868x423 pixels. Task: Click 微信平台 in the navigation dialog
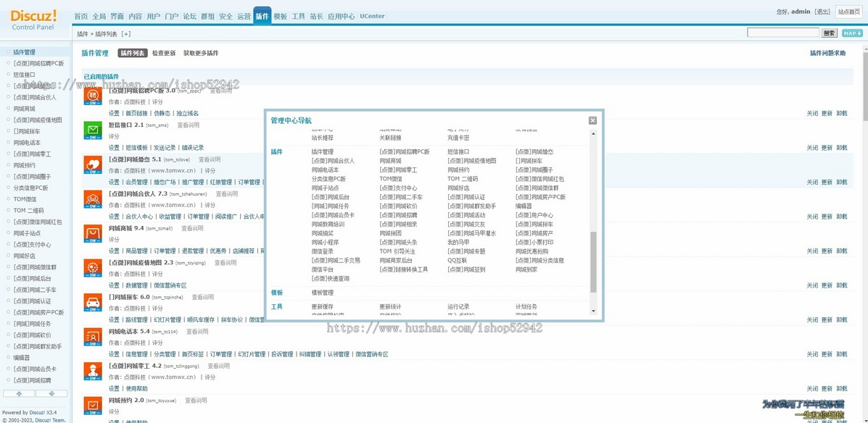323,269
